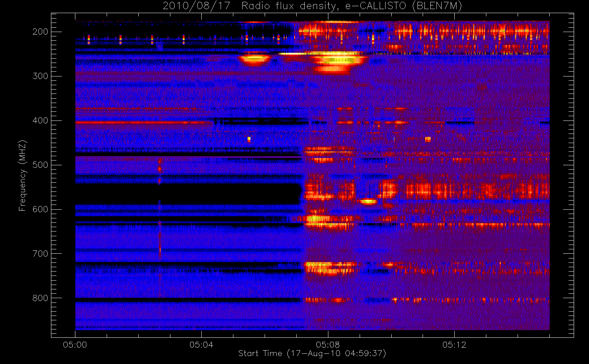Select the 'e-CALLISTO (BLEN7M)' title text
The image size is (589, 364).
(404, 6)
